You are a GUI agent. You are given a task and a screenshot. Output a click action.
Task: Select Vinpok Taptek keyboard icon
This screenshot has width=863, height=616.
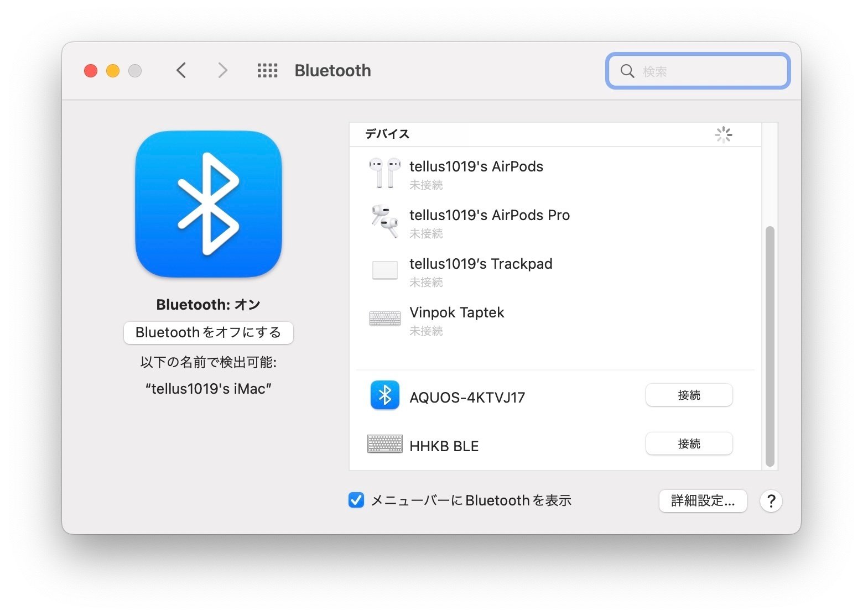tap(385, 319)
